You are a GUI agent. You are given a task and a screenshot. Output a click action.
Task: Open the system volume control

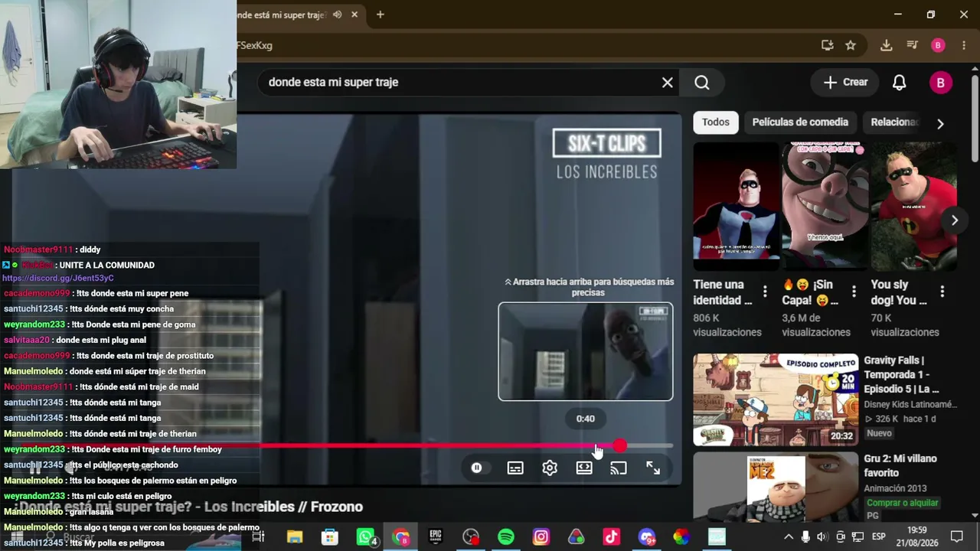coord(822,536)
